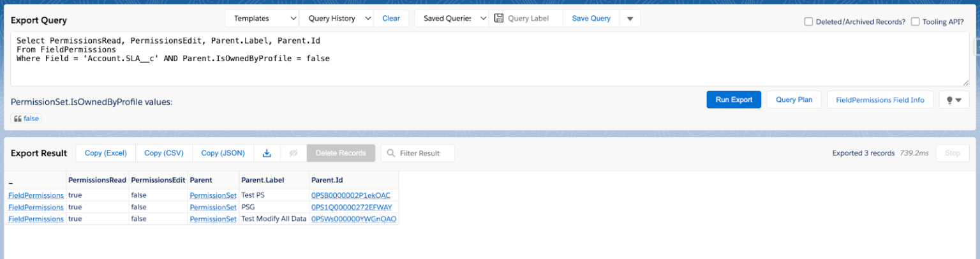This screenshot has width=980, height=259.
Task: Click the magnifier icon in Filter Results
Action: coord(390,153)
